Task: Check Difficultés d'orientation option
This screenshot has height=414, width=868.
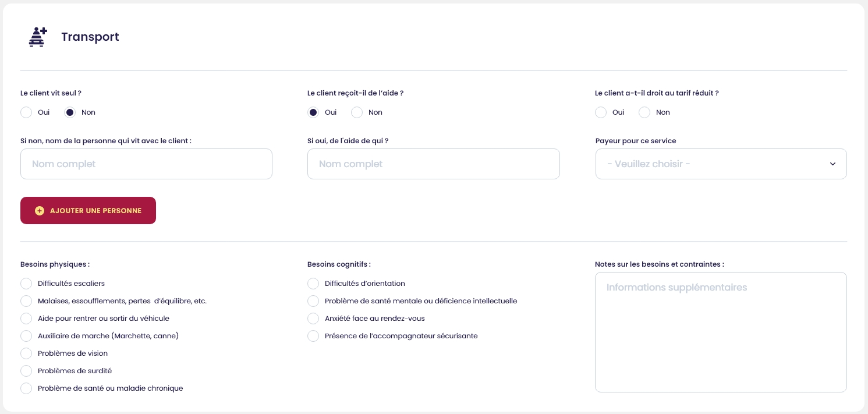Action: tap(313, 284)
